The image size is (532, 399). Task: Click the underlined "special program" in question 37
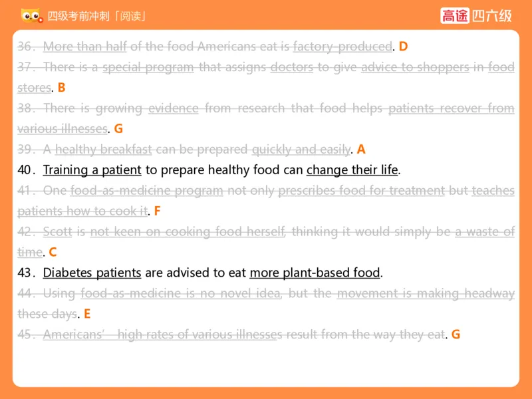[148, 67]
